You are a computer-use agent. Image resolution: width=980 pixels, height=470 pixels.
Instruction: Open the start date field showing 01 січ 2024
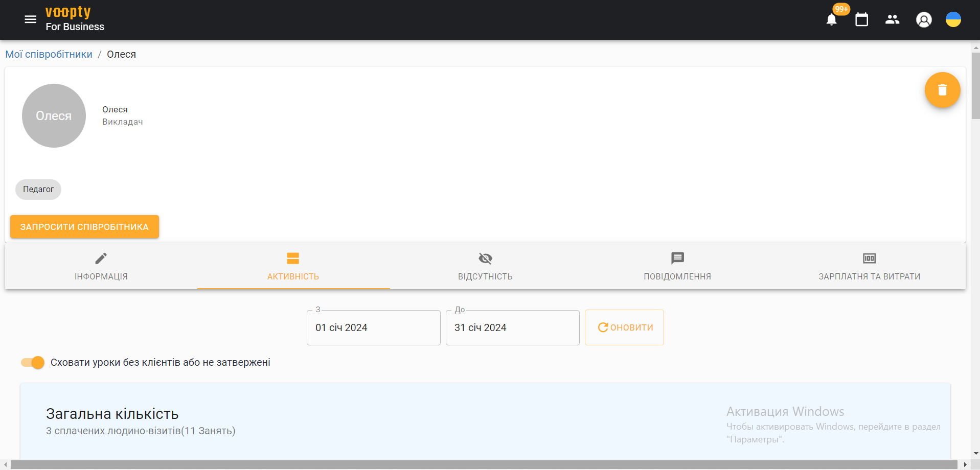click(373, 327)
